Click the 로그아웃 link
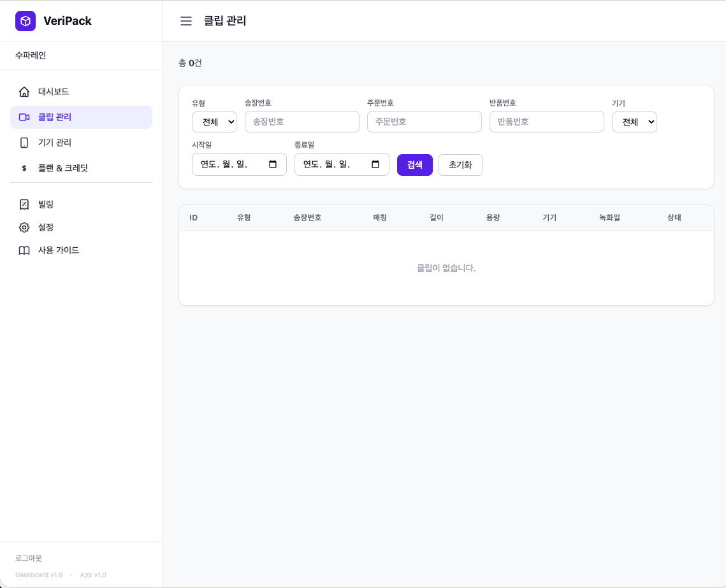The image size is (726, 588). point(29,558)
